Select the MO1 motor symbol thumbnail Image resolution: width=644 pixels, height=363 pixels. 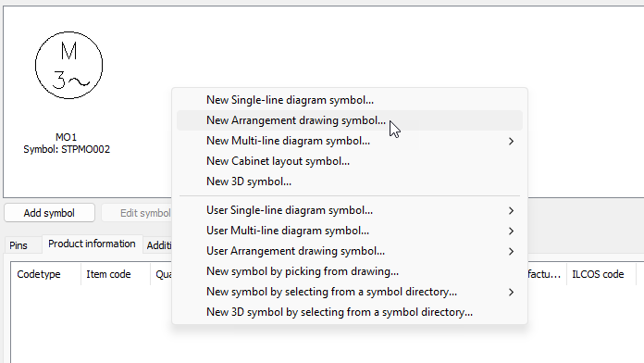pos(68,66)
